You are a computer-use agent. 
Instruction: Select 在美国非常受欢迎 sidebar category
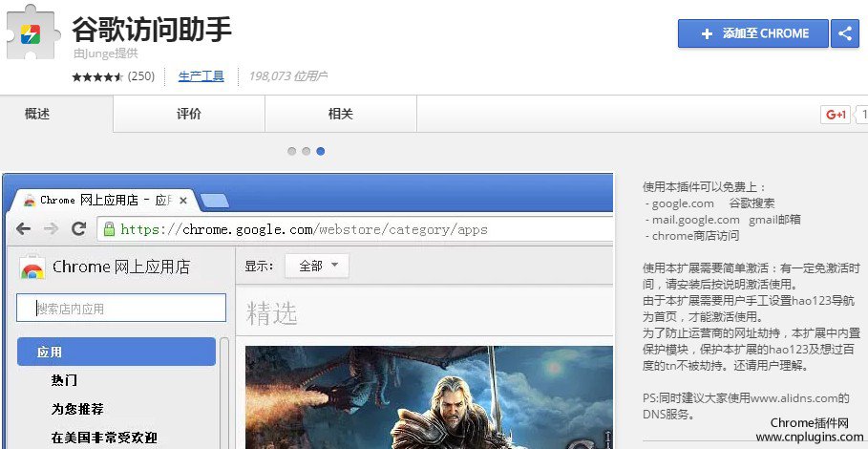point(104,438)
